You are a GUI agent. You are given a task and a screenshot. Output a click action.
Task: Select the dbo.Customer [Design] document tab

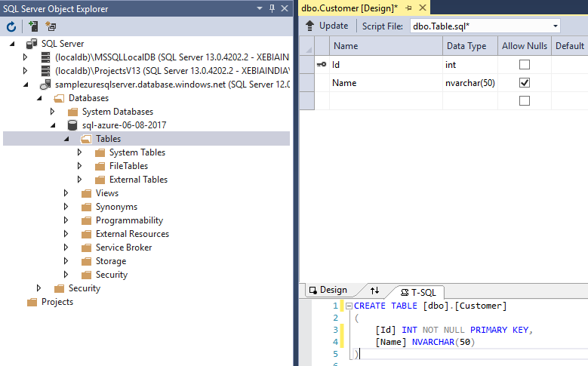click(x=349, y=8)
